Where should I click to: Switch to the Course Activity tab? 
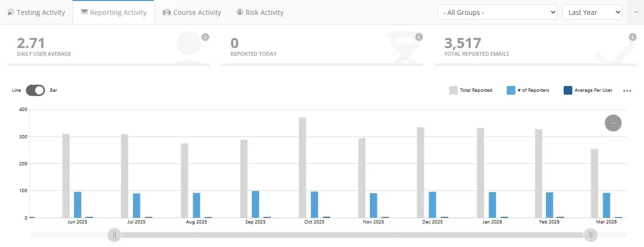point(192,12)
